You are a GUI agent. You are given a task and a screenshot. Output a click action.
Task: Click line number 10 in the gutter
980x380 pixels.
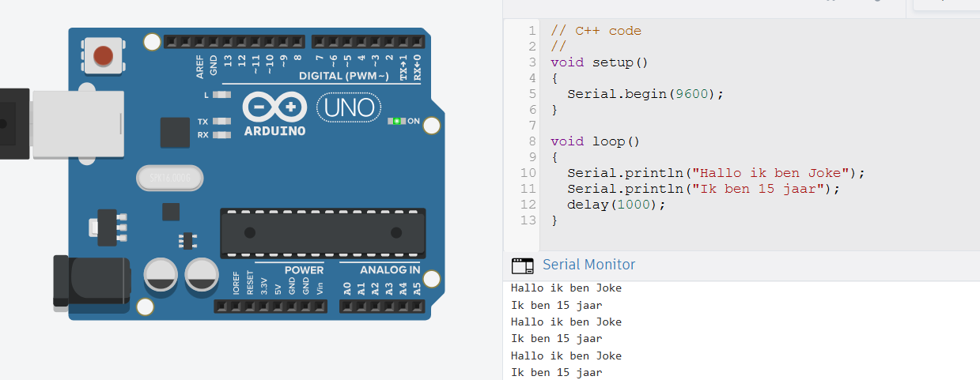(528, 173)
